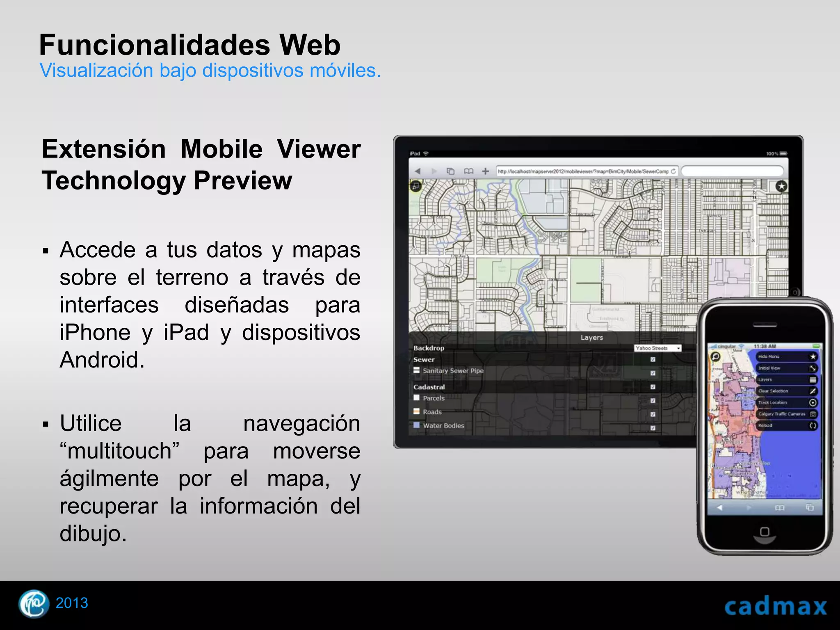
Task: Toggle the Roads layer checkbox
Action: pyautogui.click(x=653, y=414)
